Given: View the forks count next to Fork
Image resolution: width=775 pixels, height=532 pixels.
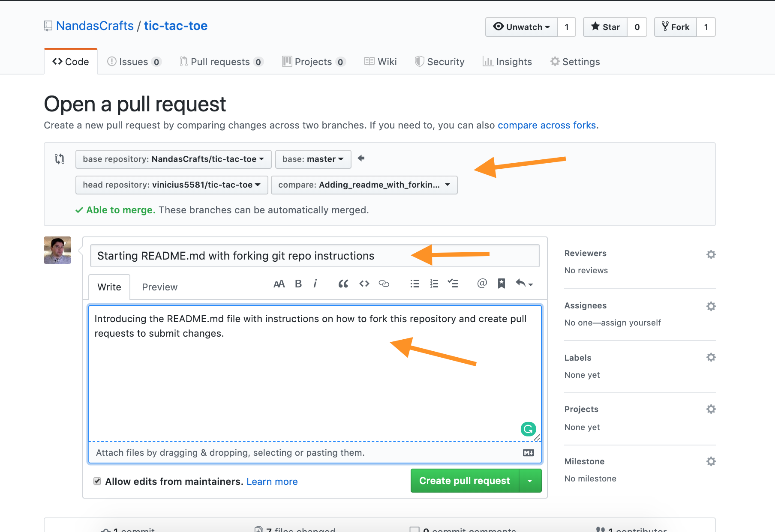Looking at the screenshot, I should pyautogui.click(x=706, y=27).
